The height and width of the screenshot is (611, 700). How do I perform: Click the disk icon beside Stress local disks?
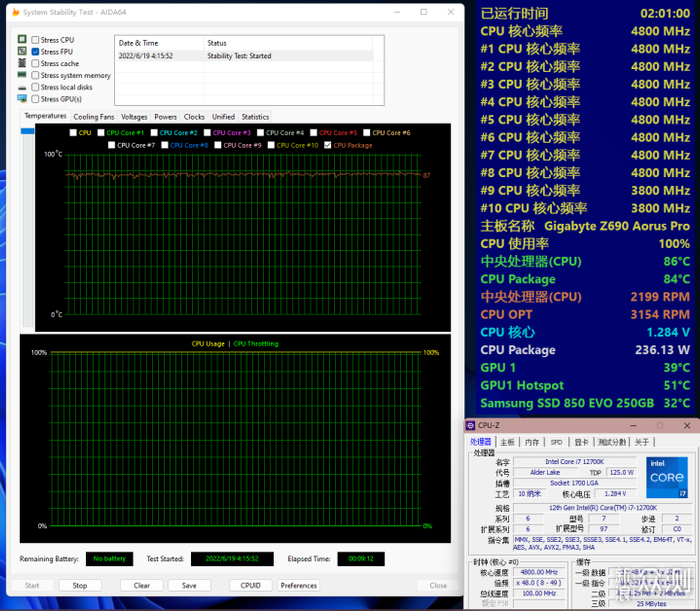click(22, 88)
